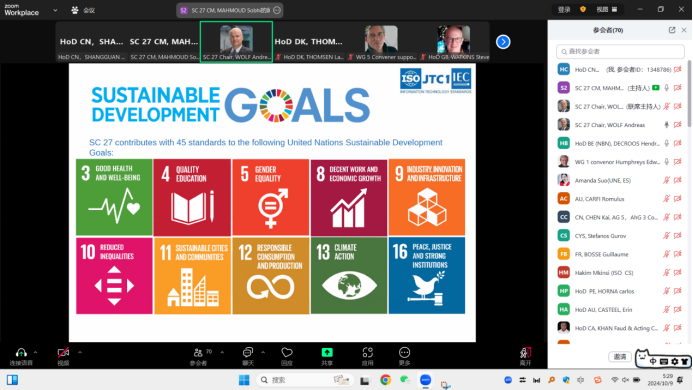693x390 pixels.
Task: Open Google Chrome from taskbar
Action: (x=385, y=380)
